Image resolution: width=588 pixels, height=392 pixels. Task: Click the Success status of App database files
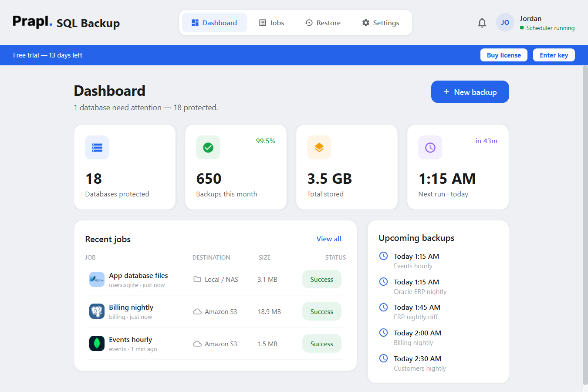click(x=322, y=280)
